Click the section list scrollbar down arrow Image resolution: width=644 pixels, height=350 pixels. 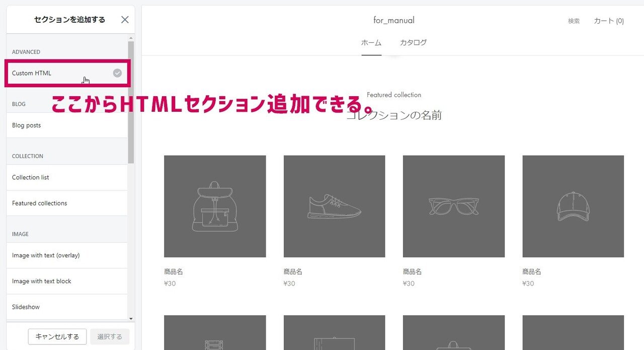click(131, 319)
